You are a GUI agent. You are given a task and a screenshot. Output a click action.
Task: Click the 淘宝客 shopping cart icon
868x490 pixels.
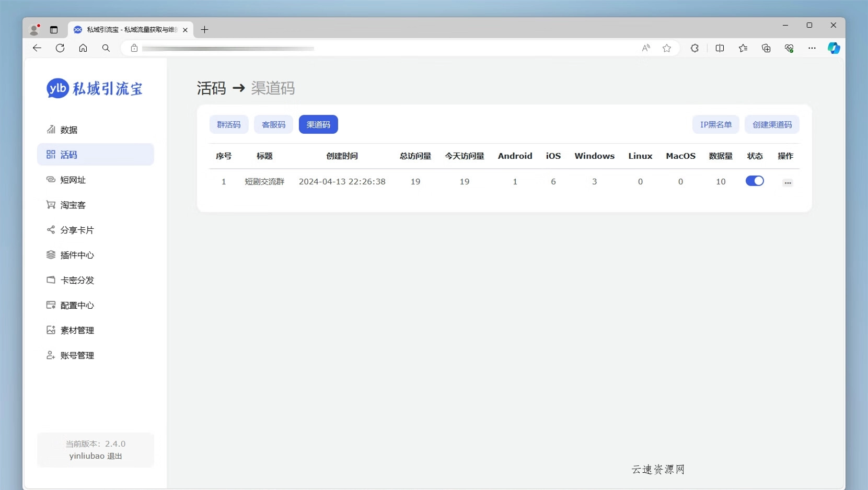(x=51, y=205)
